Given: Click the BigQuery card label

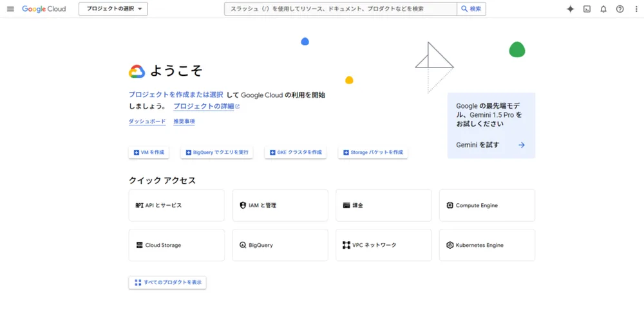Looking at the screenshot, I should pos(261,245).
